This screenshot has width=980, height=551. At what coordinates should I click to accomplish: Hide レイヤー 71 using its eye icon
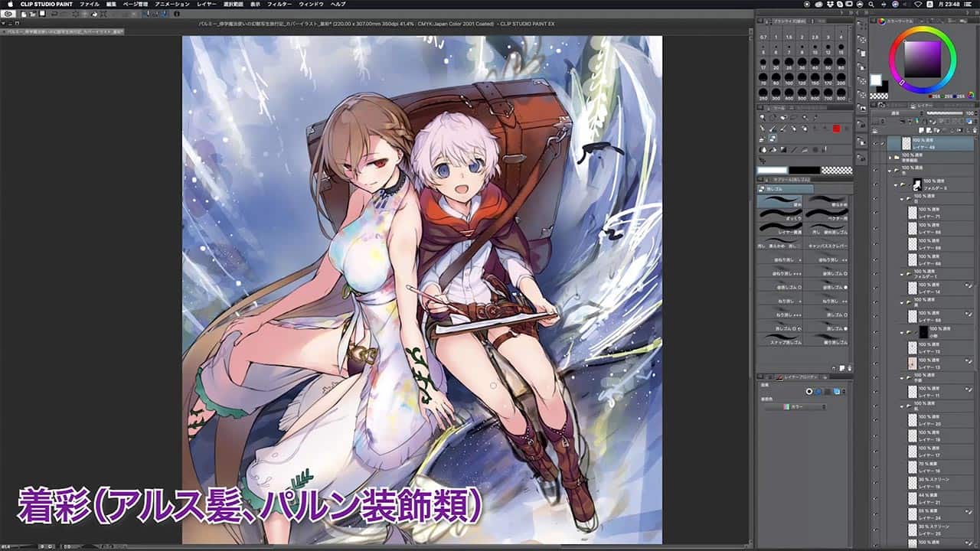[x=876, y=214]
